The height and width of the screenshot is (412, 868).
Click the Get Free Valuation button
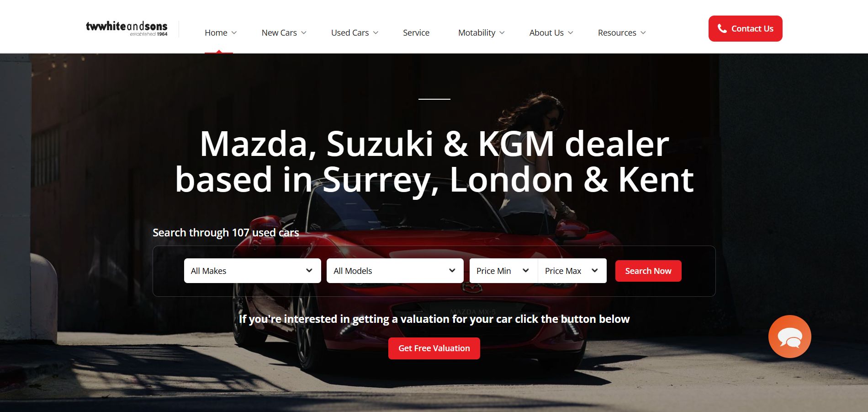[x=434, y=348]
